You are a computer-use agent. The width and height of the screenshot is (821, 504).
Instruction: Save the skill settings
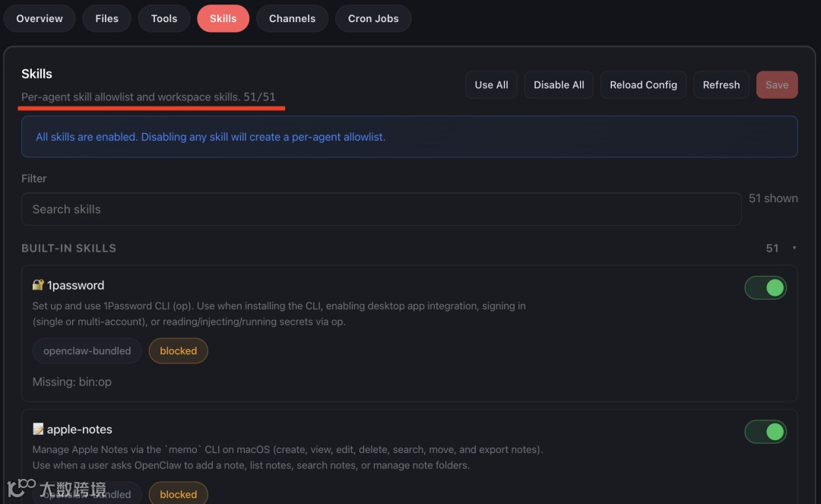[777, 85]
